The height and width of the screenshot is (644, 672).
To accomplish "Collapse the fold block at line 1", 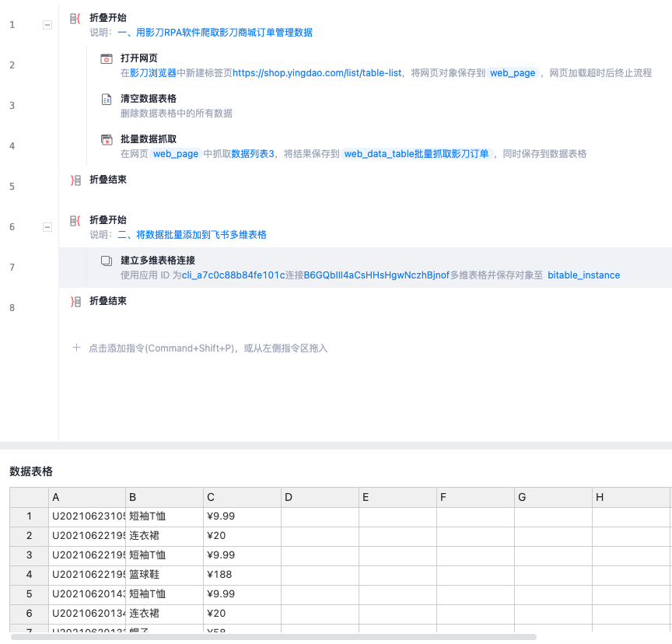I will (x=47, y=25).
